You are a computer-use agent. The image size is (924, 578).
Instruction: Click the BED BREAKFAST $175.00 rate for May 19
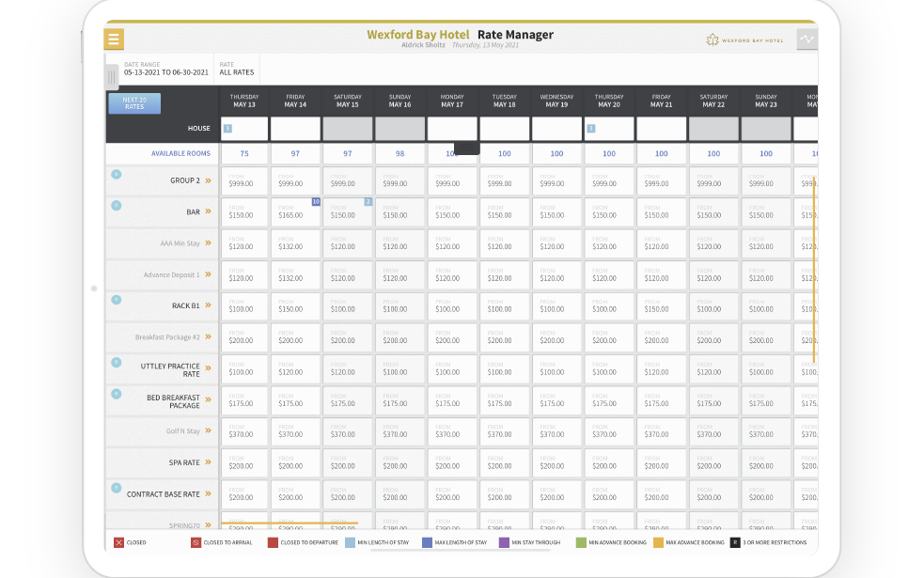point(556,399)
